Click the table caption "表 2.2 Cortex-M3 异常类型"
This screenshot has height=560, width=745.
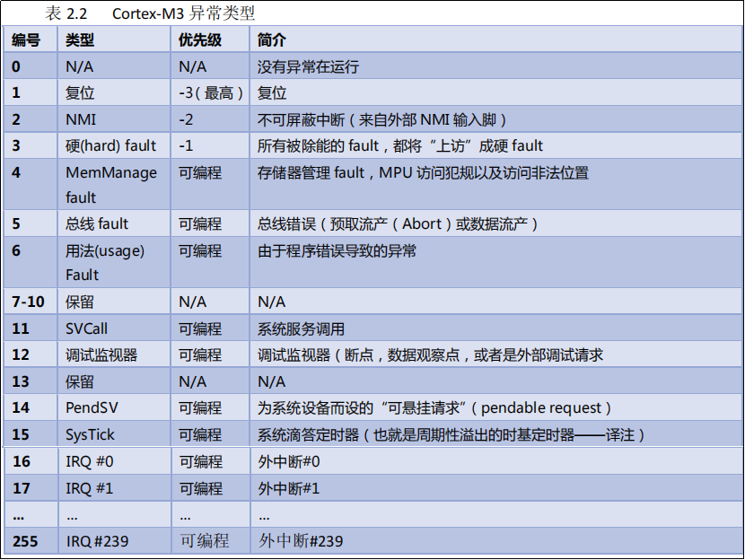(x=150, y=13)
